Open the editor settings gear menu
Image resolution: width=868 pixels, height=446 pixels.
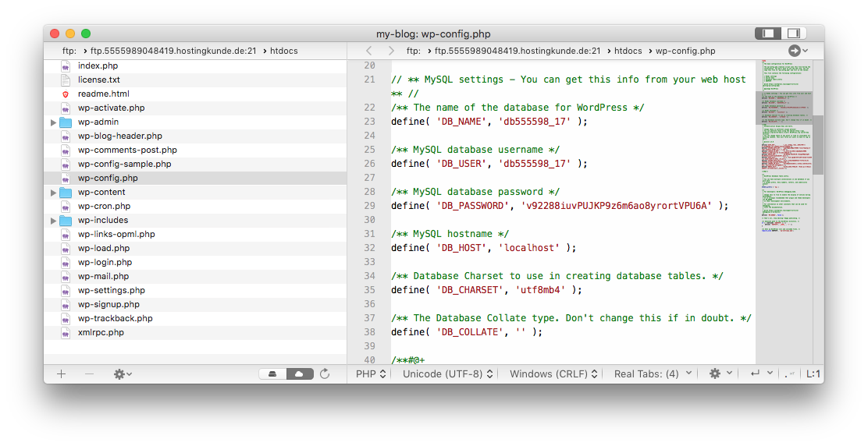(718, 374)
